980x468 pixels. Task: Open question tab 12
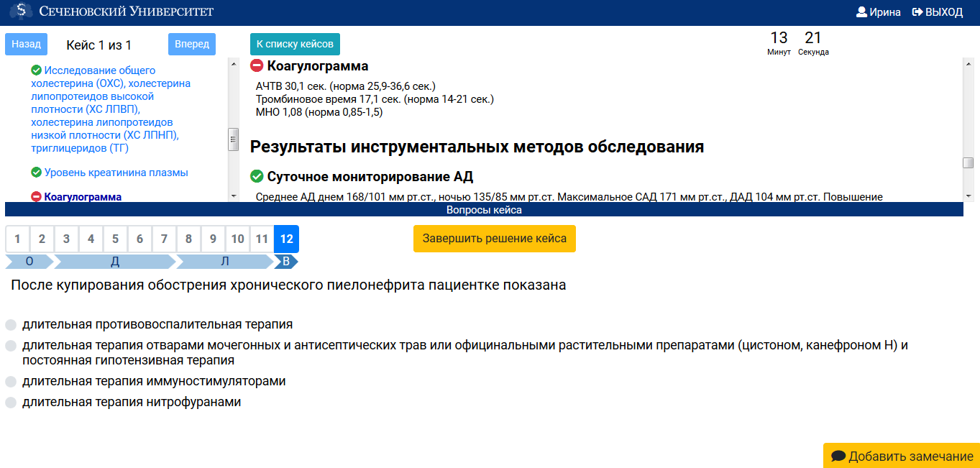(286, 239)
